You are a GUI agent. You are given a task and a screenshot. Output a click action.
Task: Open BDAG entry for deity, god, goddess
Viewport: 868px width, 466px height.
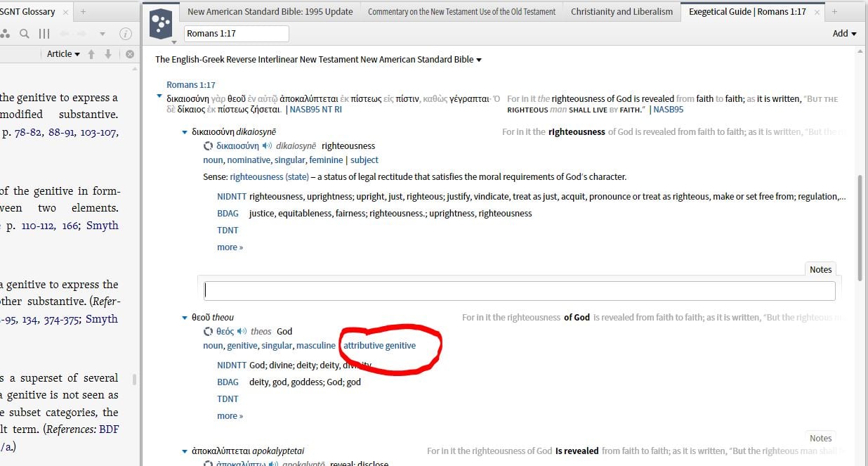click(228, 382)
